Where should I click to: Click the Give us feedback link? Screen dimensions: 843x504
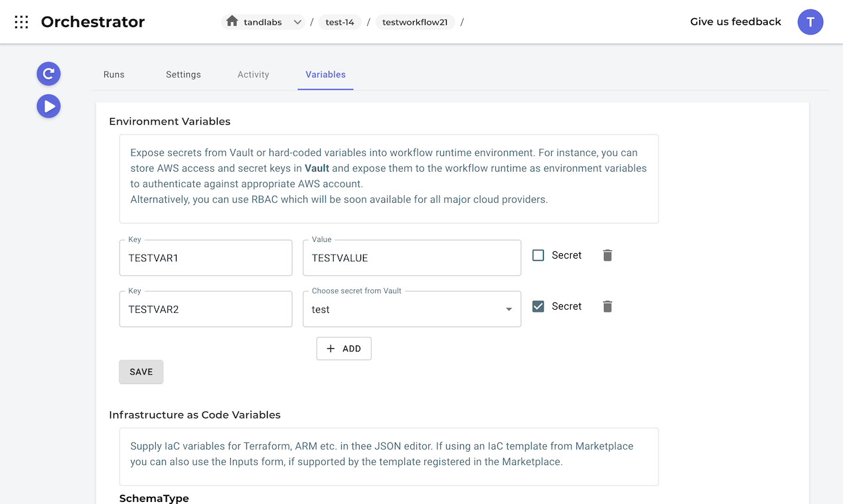pos(735,22)
